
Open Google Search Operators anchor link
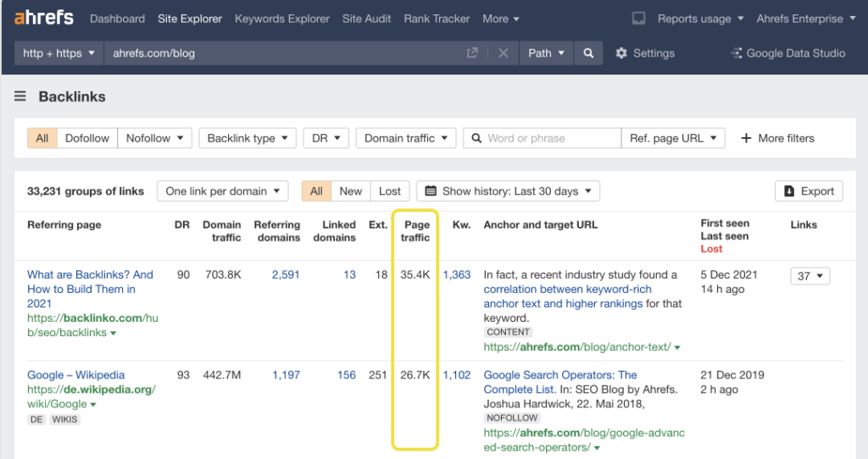560,382
